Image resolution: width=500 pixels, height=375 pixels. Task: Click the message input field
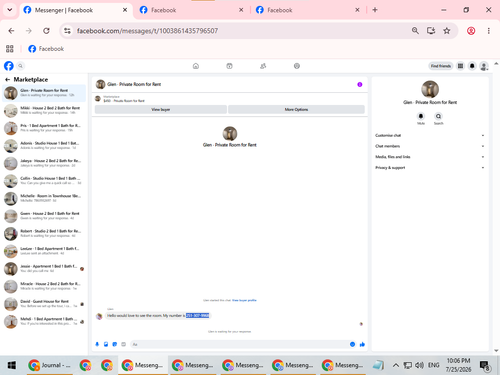(239, 344)
